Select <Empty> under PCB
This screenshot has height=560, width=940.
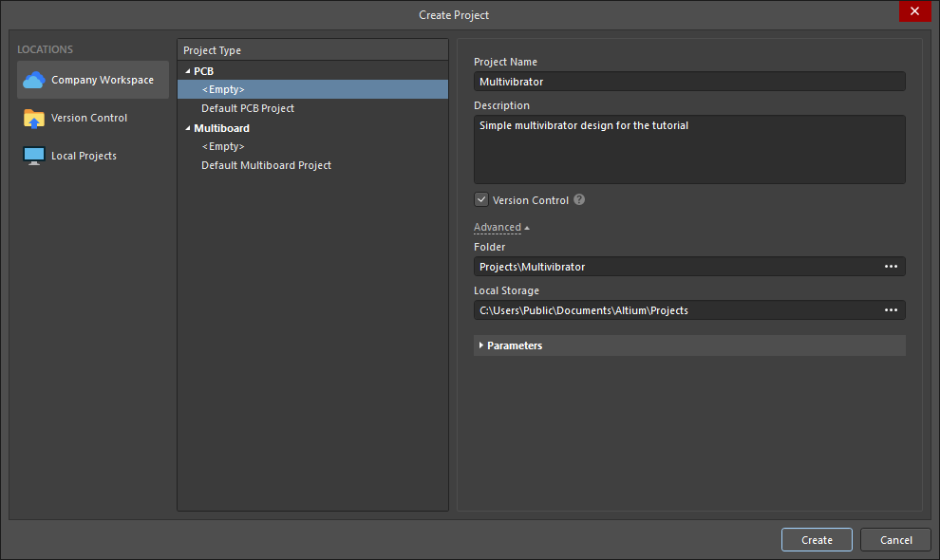pyautogui.click(x=223, y=89)
